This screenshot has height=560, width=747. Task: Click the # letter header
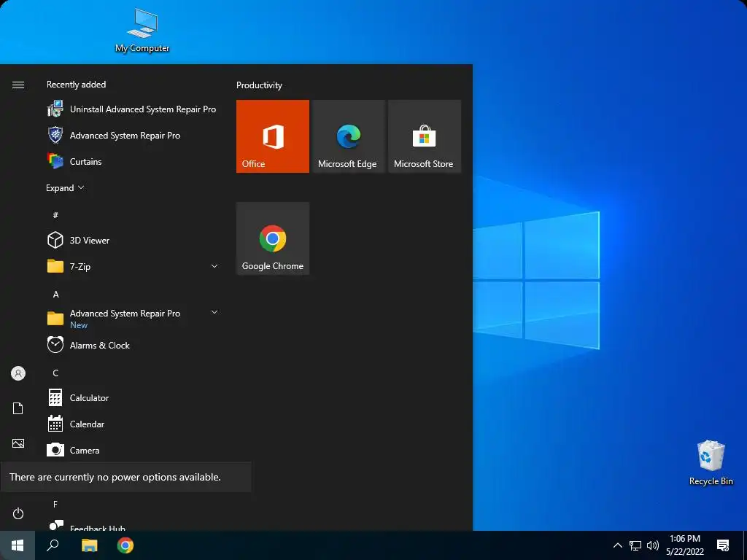pyautogui.click(x=55, y=215)
